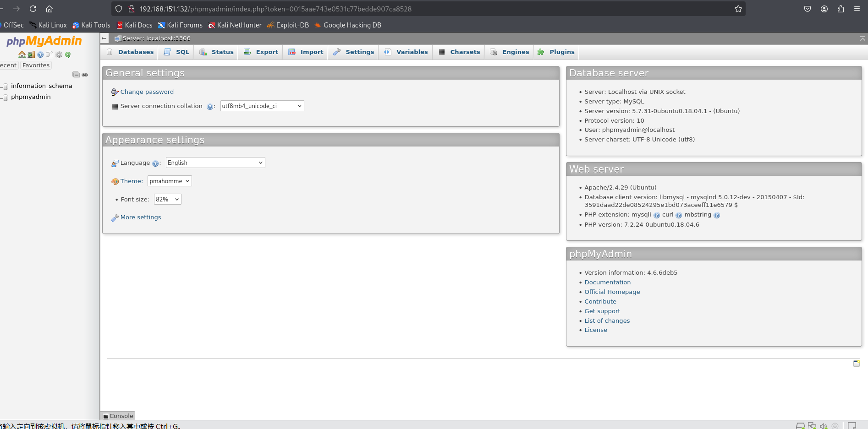The width and height of the screenshot is (868, 429).
Task: Click the help icon next to Server connection collation
Action: (210, 107)
